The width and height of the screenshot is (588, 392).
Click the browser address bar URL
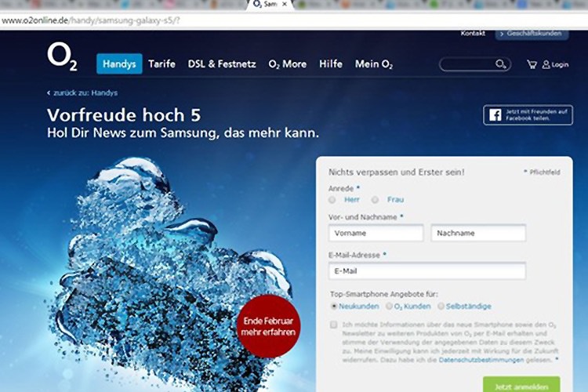coord(90,20)
